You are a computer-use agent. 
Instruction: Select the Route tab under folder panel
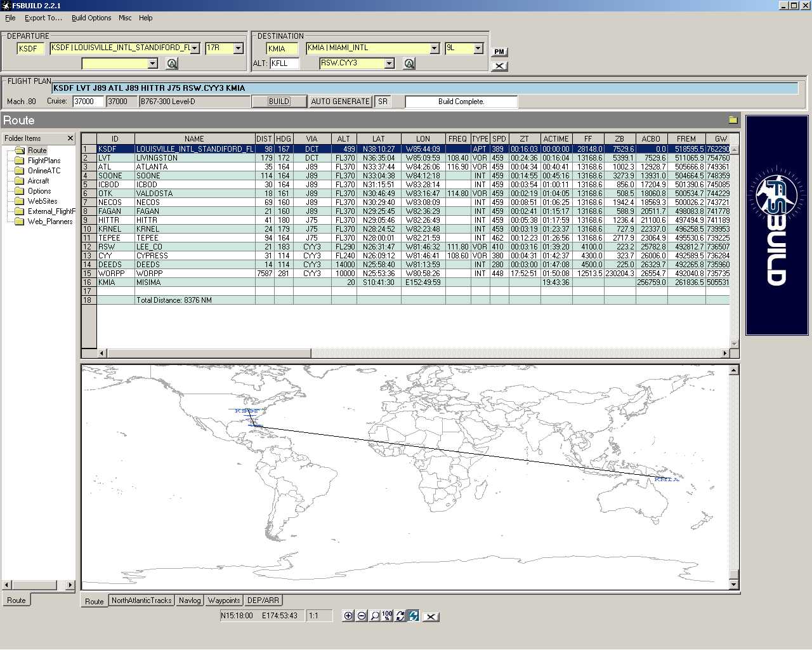pyautogui.click(x=16, y=600)
